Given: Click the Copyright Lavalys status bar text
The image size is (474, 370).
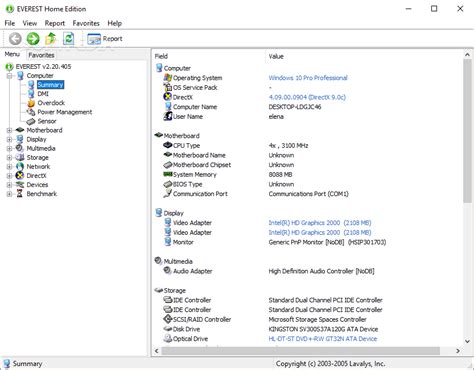Looking at the screenshot, I should pyautogui.click(x=330, y=364).
